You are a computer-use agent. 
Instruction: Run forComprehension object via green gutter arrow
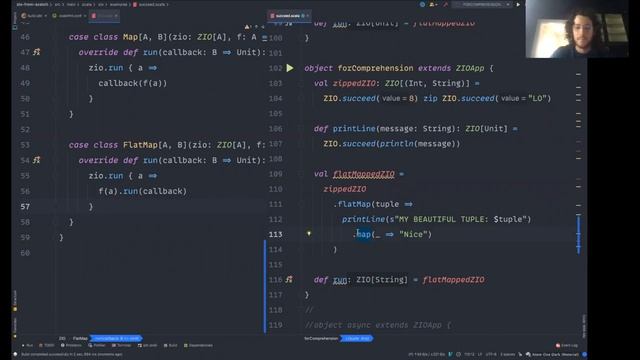(290, 68)
